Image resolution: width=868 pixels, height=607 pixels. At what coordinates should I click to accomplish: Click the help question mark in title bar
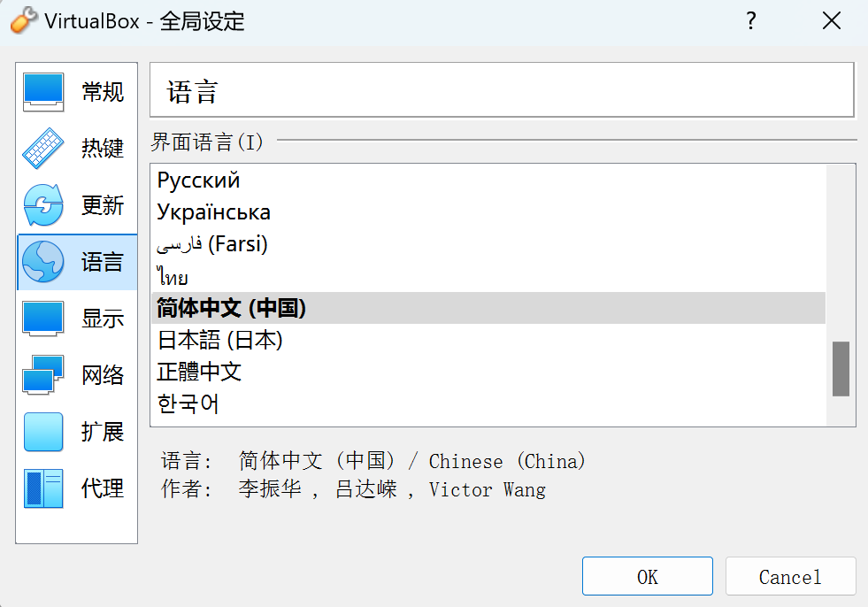pyautogui.click(x=750, y=21)
